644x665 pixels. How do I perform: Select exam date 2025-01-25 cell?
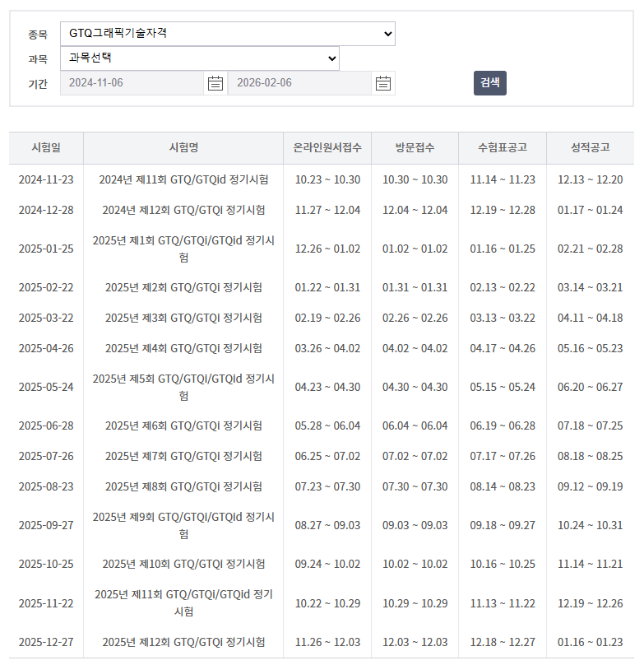(x=46, y=249)
